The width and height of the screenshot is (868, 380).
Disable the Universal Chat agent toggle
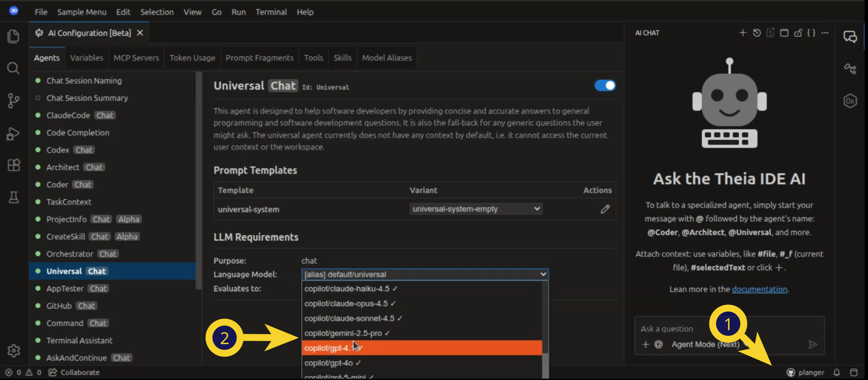pyautogui.click(x=605, y=86)
